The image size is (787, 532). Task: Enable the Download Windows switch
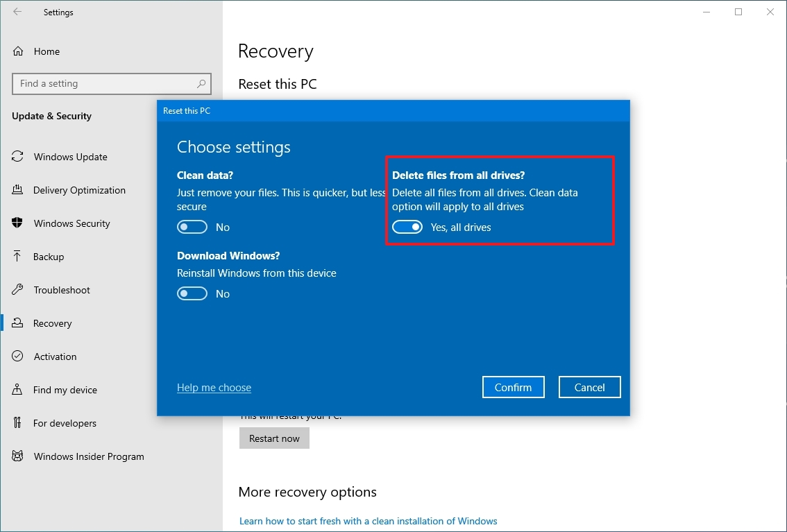(x=192, y=293)
